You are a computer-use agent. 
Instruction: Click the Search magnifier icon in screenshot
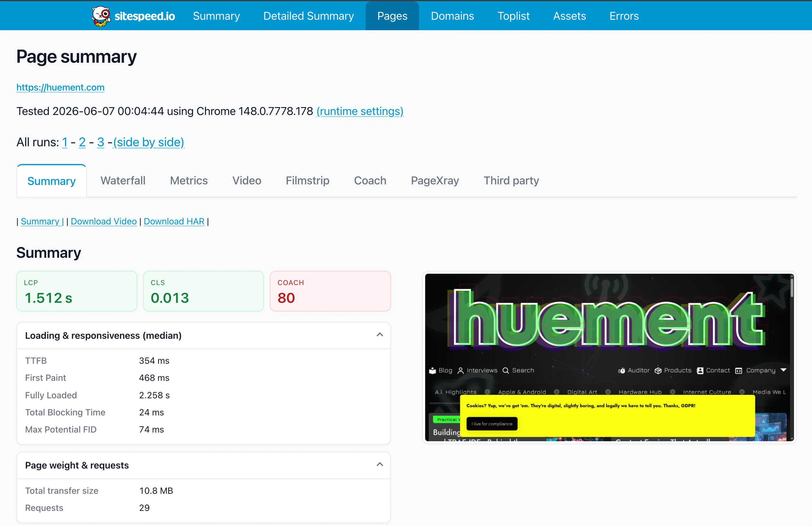[x=506, y=370]
